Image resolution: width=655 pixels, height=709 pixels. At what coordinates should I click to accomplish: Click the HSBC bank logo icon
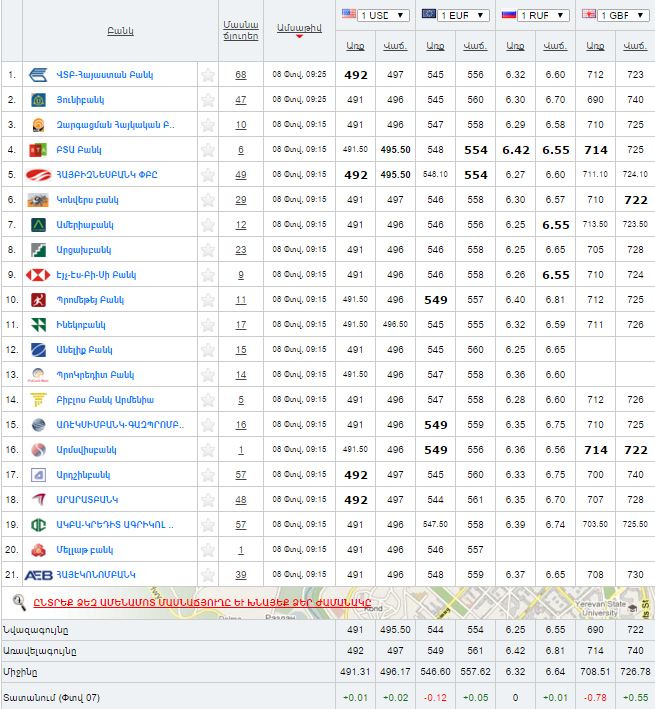pyautogui.click(x=38, y=275)
